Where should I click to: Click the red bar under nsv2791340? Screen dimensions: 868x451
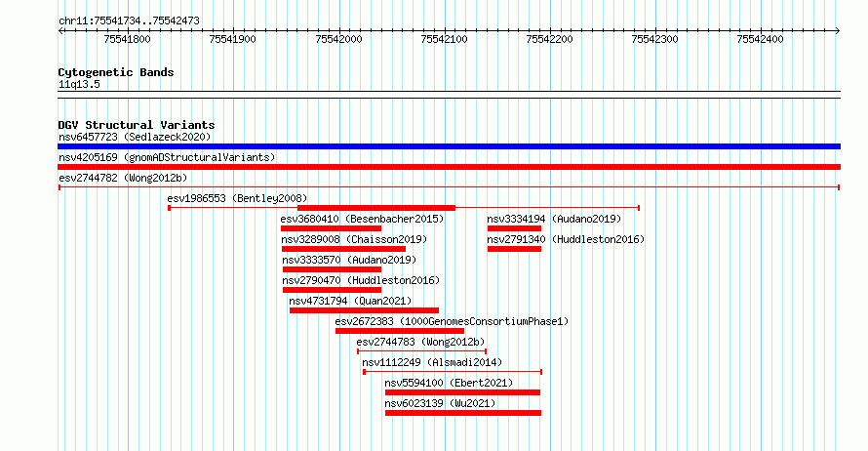pyautogui.click(x=514, y=249)
